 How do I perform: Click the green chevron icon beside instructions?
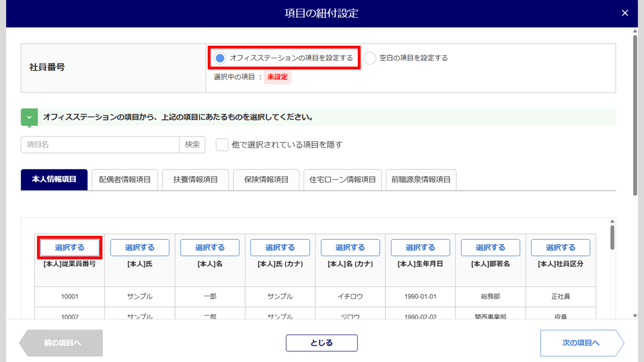coord(29,118)
